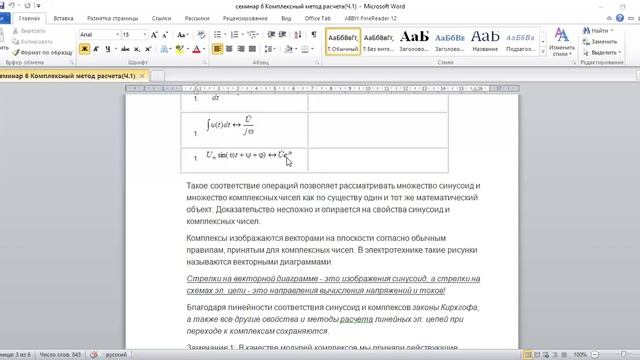Image resolution: width=640 pixels, height=360 pixels.
Task: Open Change Styles (Изменить стили)
Action: click(x=562, y=42)
